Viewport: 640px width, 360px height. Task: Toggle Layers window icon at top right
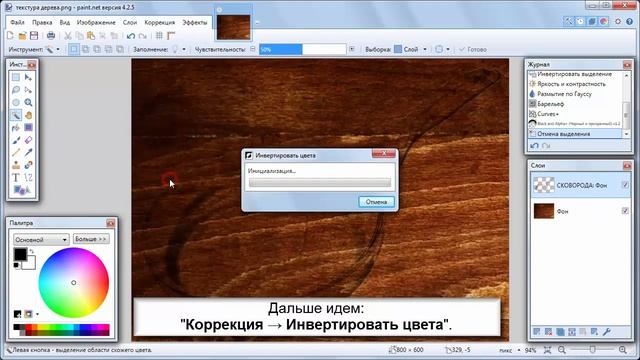592,21
